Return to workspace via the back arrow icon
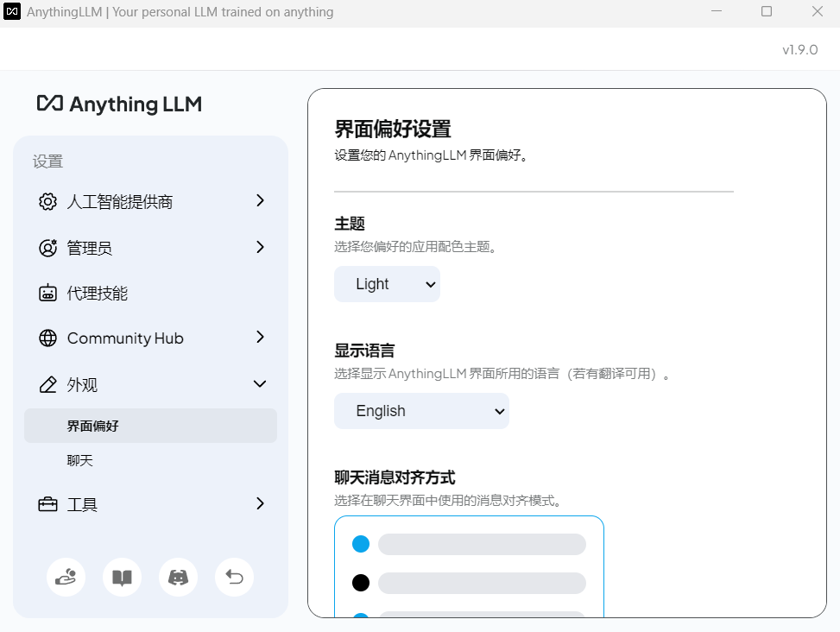 pos(234,577)
